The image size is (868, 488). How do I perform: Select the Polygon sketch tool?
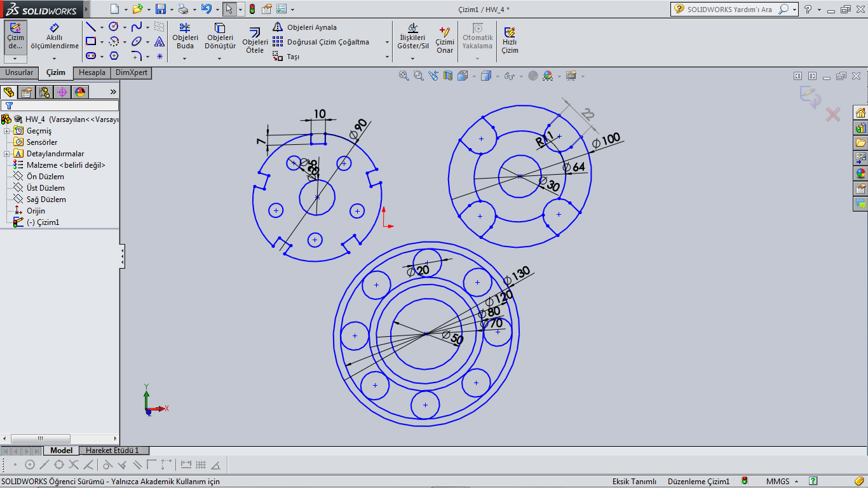point(114,56)
